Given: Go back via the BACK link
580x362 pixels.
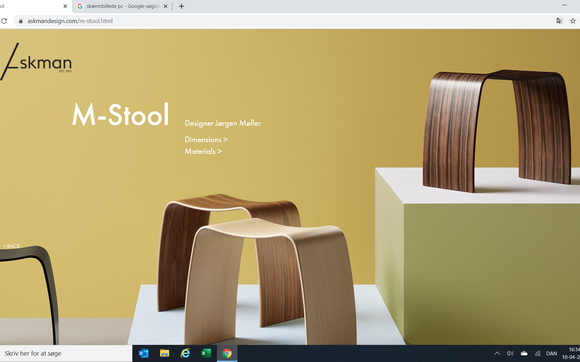Looking at the screenshot, I should [11, 246].
